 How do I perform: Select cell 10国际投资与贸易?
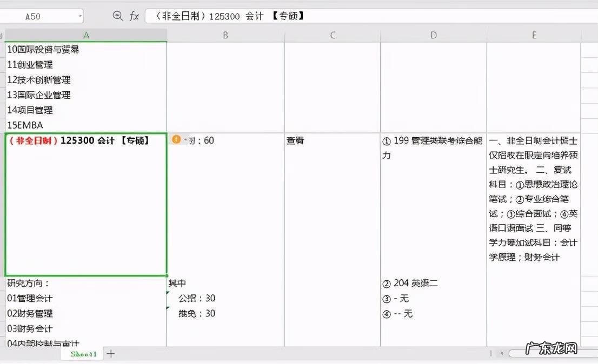86,50
